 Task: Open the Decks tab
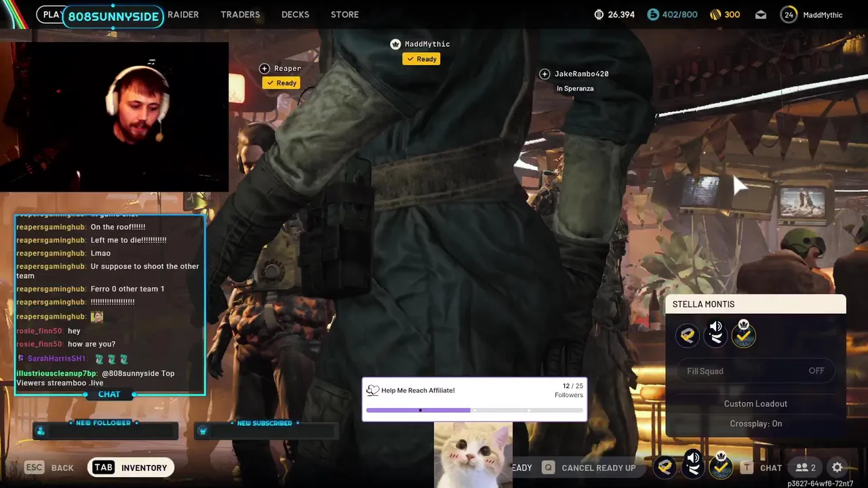point(295,14)
